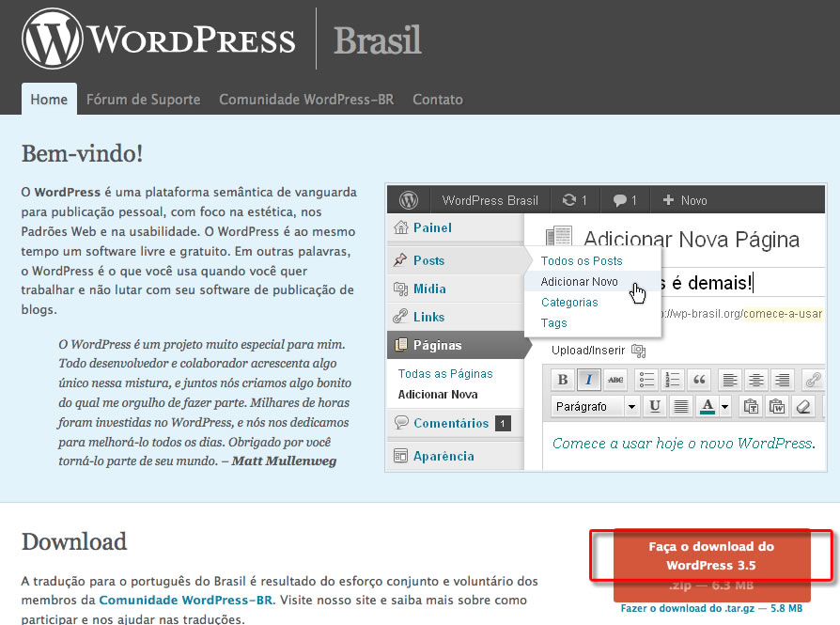
Task: Click inside the editor content area text
Action: coord(684,444)
